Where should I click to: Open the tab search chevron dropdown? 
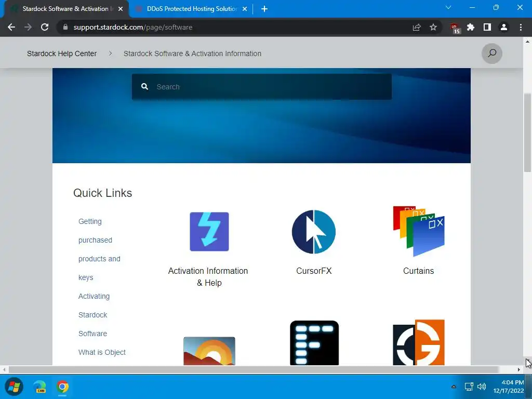point(448,7)
